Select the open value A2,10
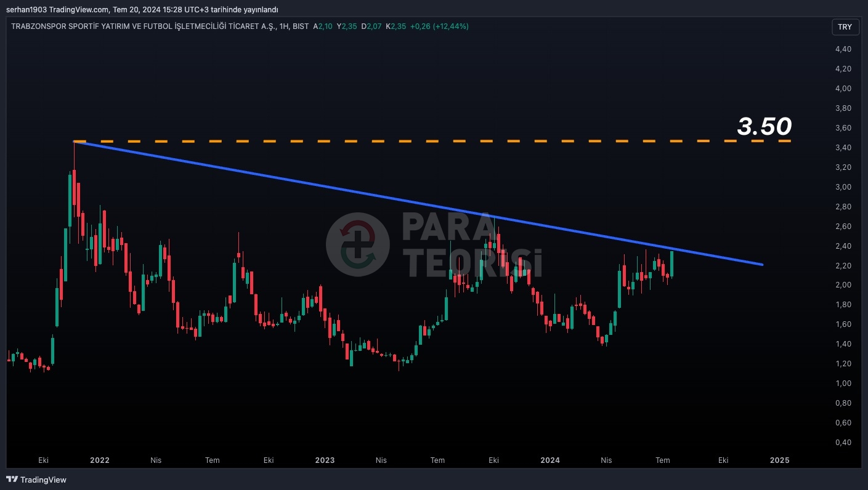Viewport: 868px width, 490px height. click(324, 26)
